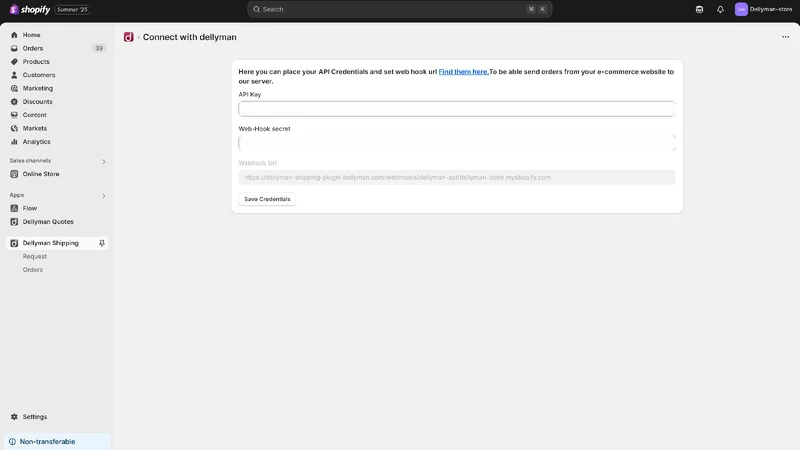Open the Flow app icon

click(14, 208)
